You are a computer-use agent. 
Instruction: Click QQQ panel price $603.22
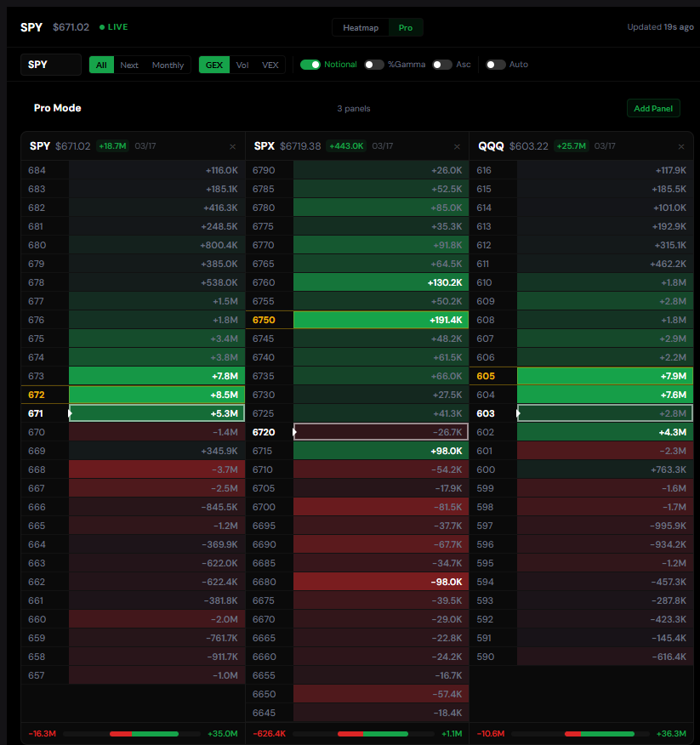[x=529, y=146]
